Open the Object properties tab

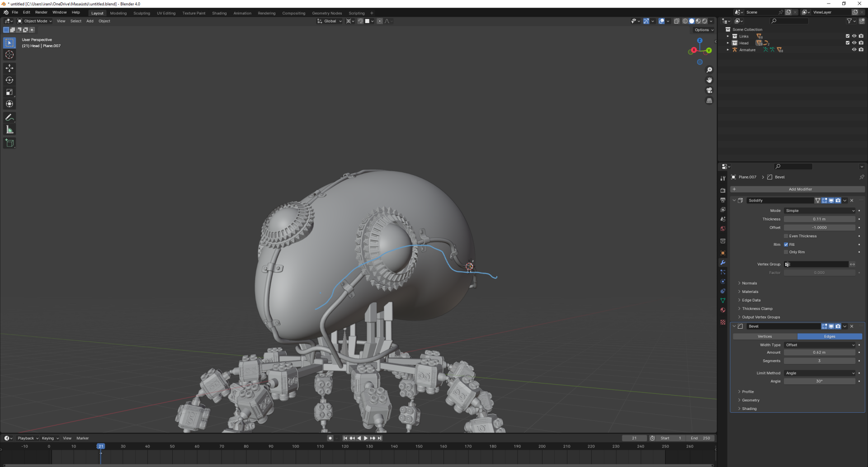coord(723,253)
